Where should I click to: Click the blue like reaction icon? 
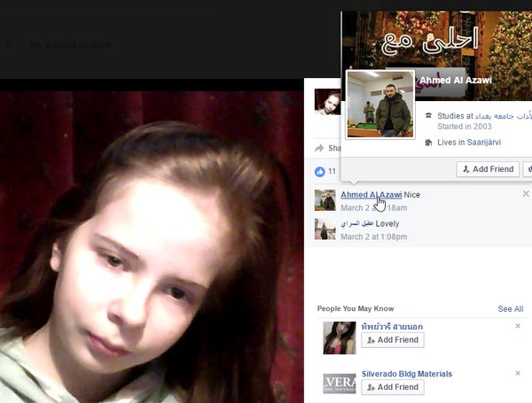coord(319,172)
